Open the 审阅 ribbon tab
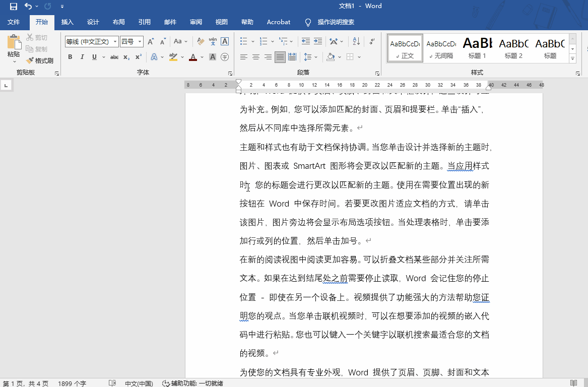 pos(195,22)
